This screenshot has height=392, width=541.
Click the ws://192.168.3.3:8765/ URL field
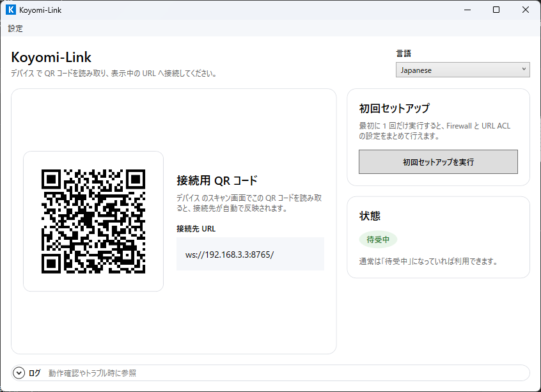click(x=250, y=254)
